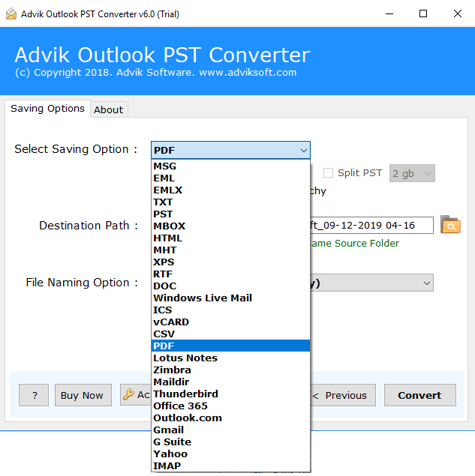Collapse the Select Saving Option dropdown
Viewport: 475px width, 476px height.
(303, 150)
